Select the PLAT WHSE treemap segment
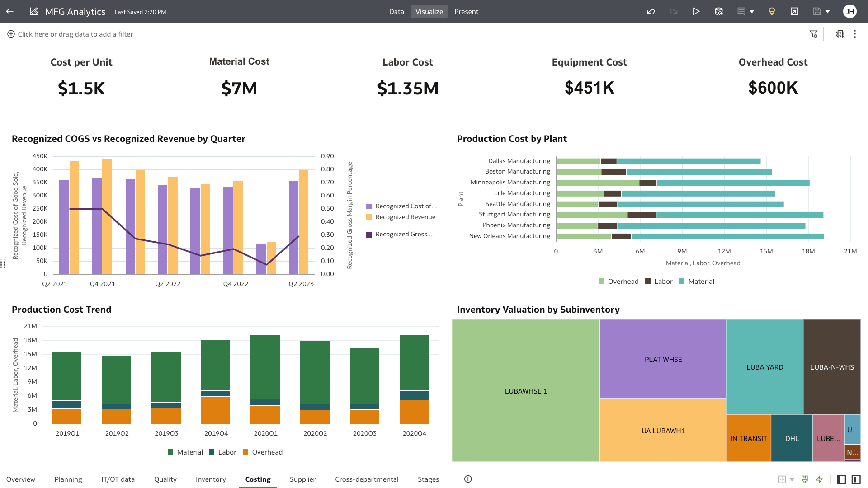This screenshot has width=868, height=488. 663,359
